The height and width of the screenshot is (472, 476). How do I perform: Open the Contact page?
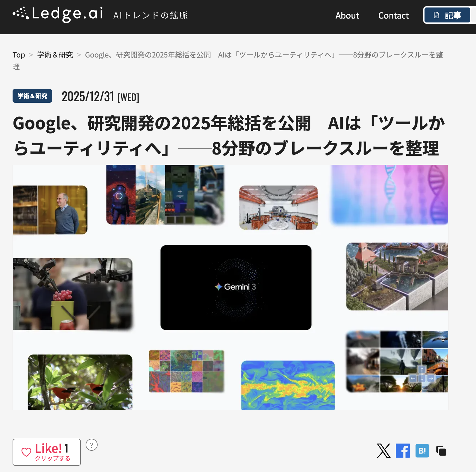point(393,16)
